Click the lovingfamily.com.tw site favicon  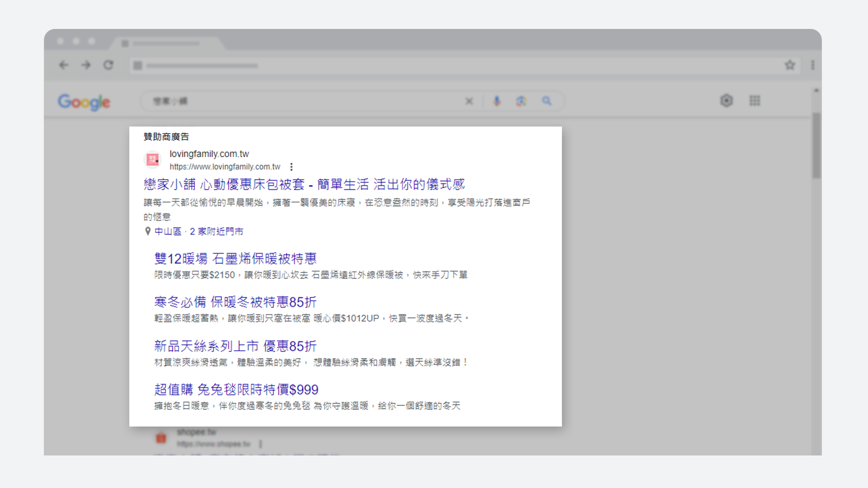click(152, 160)
